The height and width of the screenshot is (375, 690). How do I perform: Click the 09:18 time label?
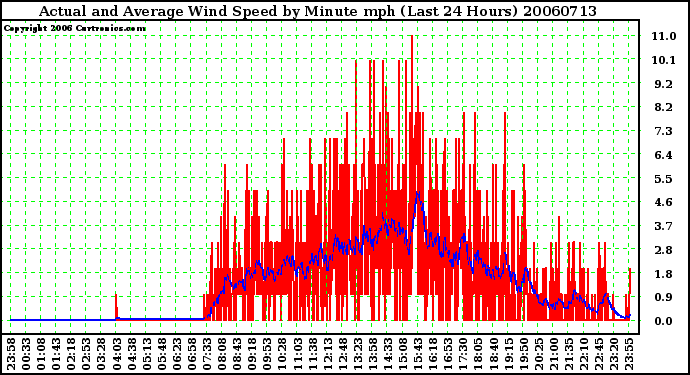pyautogui.click(x=252, y=354)
